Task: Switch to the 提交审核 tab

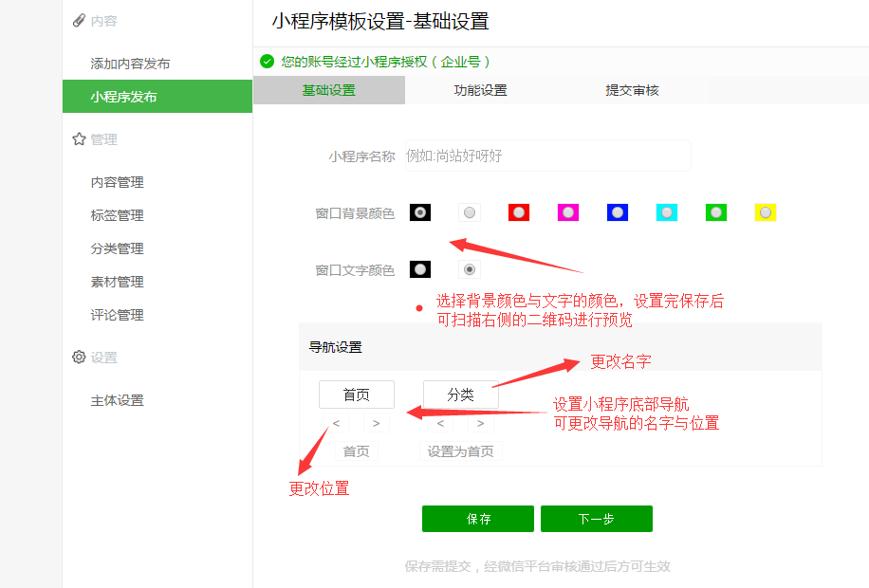Action: coord(633,90)
